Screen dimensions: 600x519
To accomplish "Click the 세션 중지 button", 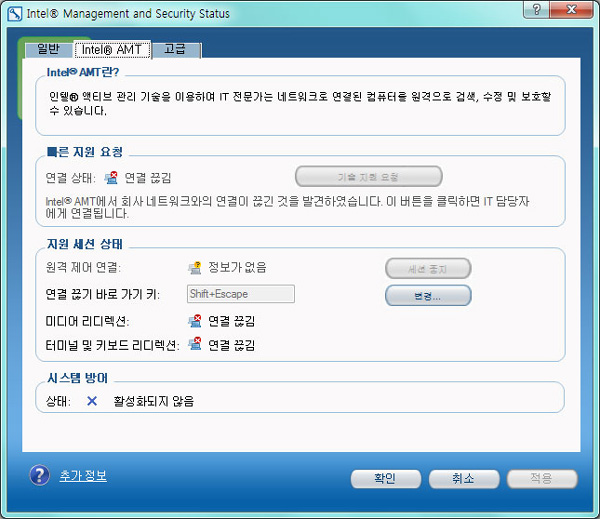I will [428, 269].
